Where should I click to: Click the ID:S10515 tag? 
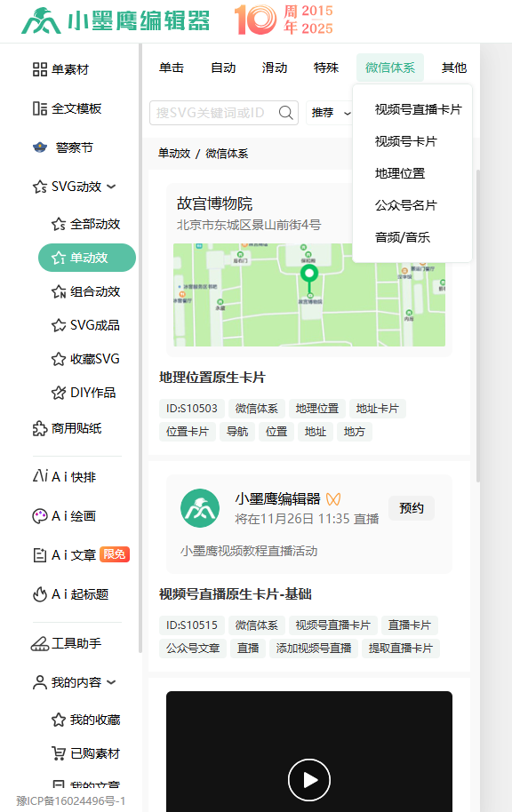(x=192, y=625)
